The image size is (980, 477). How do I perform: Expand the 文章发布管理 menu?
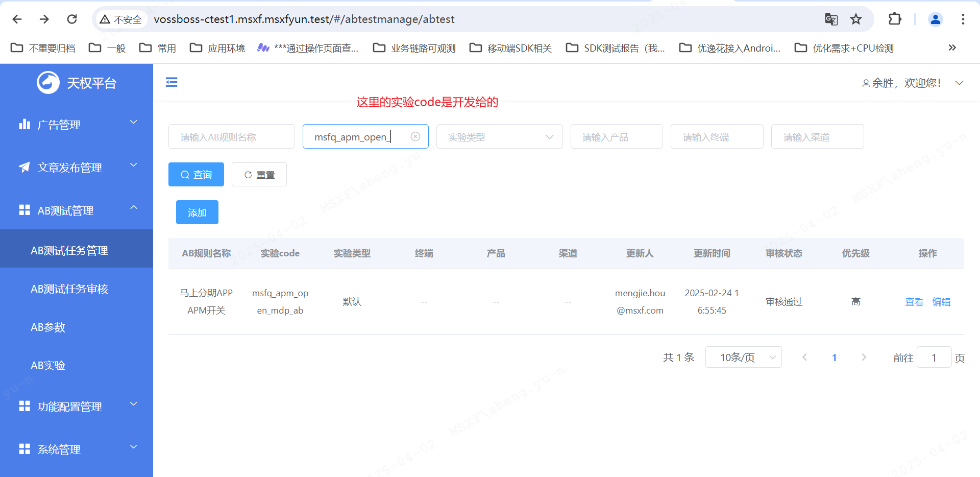click(77, 168)
